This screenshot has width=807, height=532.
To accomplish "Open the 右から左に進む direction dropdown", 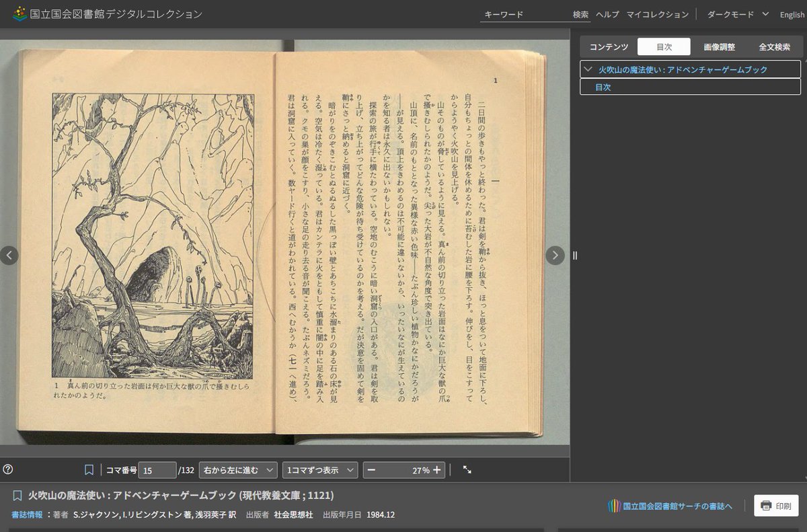I will pyautogui.click(x=238, y=470).
